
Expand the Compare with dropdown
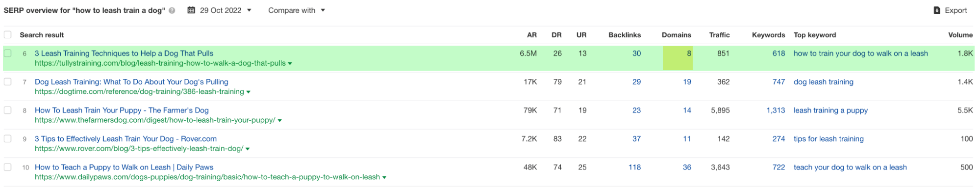(297, 10)
